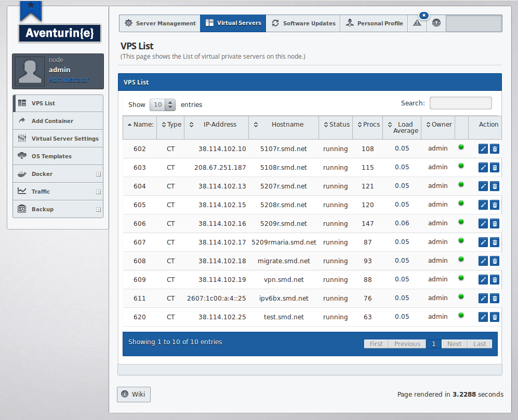Viewport: 518px width, 420px height.
Task: Delete VPS 608 using the trash icon
Action: click(x=495, y=261)
